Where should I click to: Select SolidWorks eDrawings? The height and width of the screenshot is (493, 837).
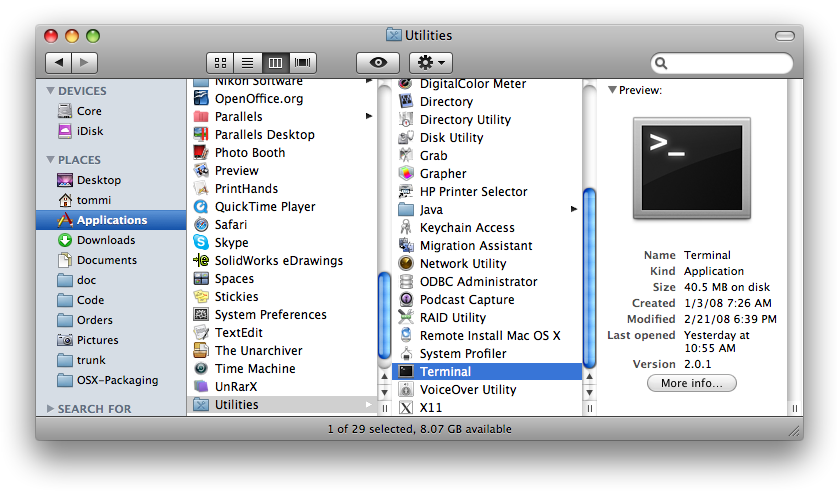tap(282, 261)
